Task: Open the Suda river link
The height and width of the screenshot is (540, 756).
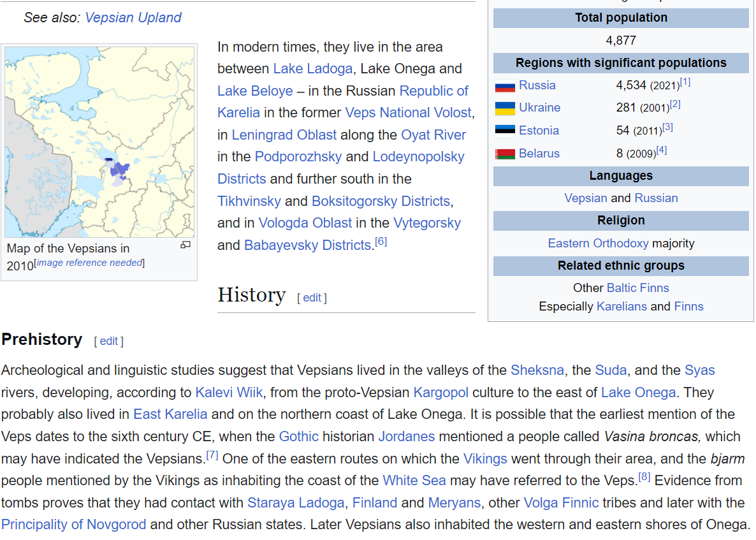Action: [611, 370]
